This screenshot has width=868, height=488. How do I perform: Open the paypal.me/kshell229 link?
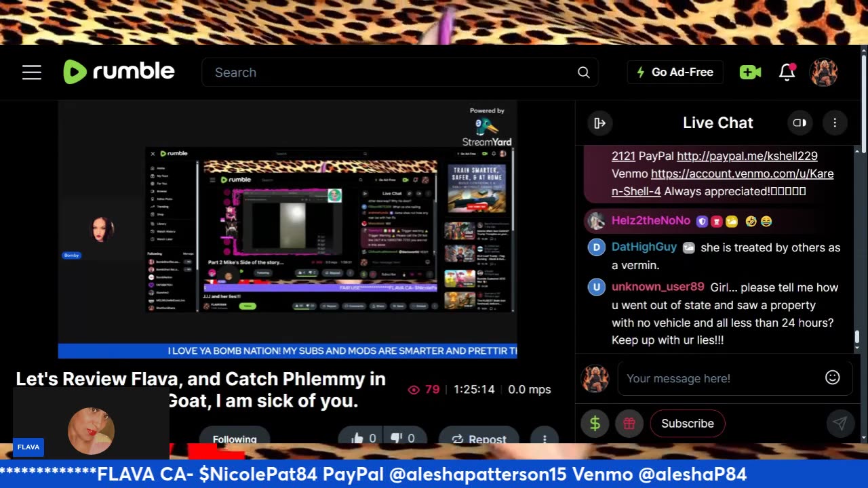[747, 156]
